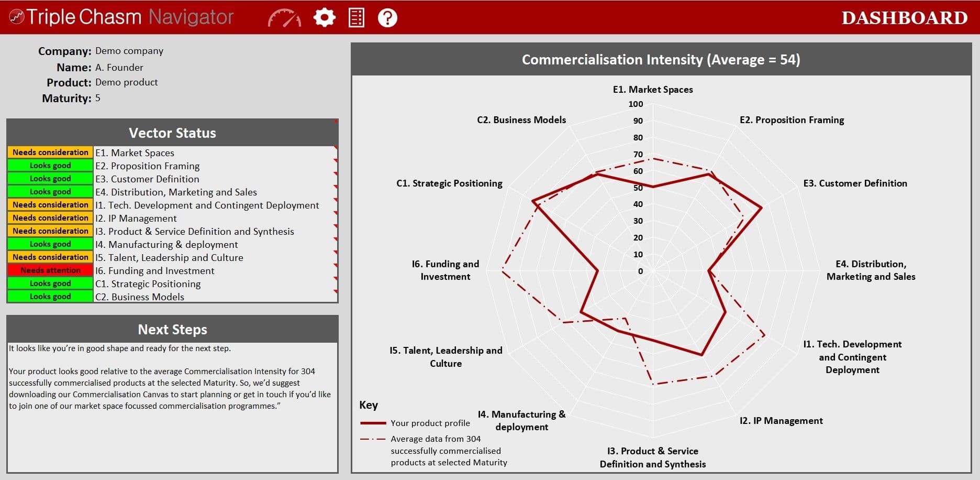Open the checklist report icon

[x=356, y=17]
